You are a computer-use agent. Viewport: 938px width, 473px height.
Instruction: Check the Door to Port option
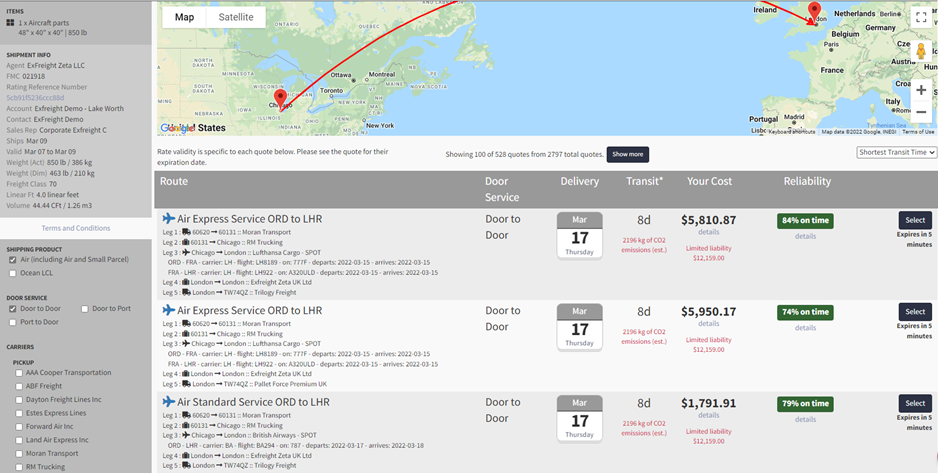(84, 309)
